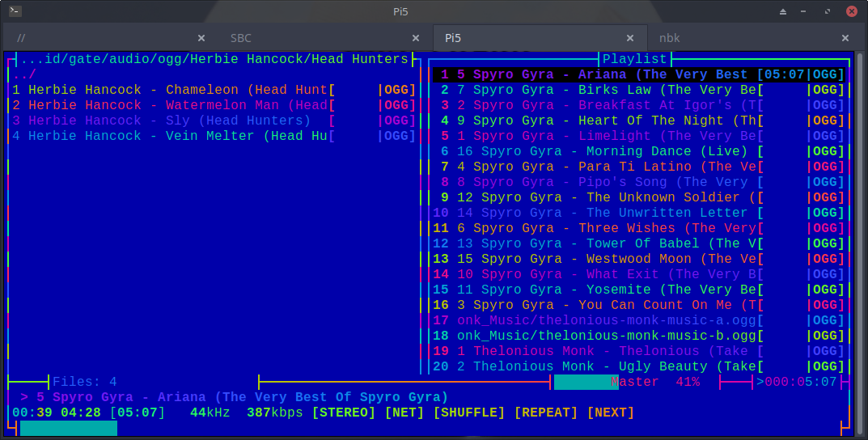868x440 pixels.
Task: Select Spyro Gyra - Morning Dance (Live)
Action: [599, 151]
